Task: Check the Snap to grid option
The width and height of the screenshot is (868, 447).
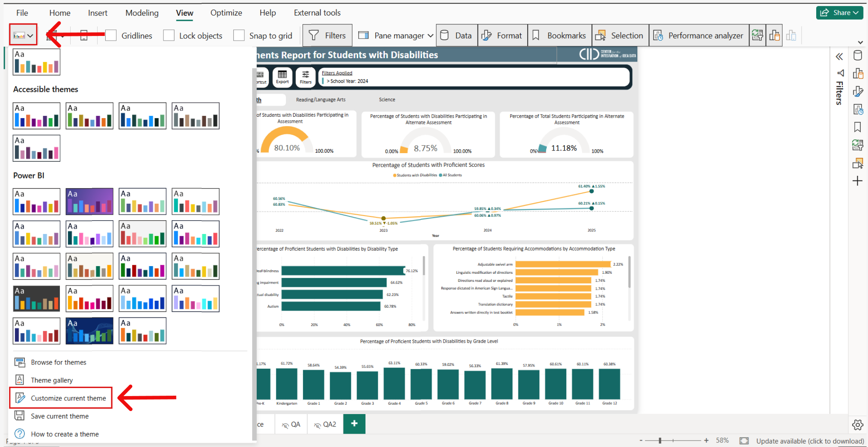Action: pos(239,36)
